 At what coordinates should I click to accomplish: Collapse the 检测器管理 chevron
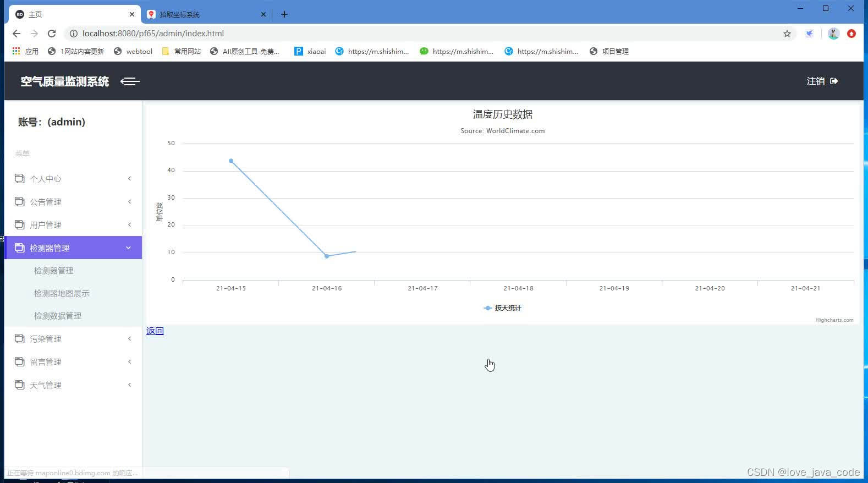(x=129, y=248)
